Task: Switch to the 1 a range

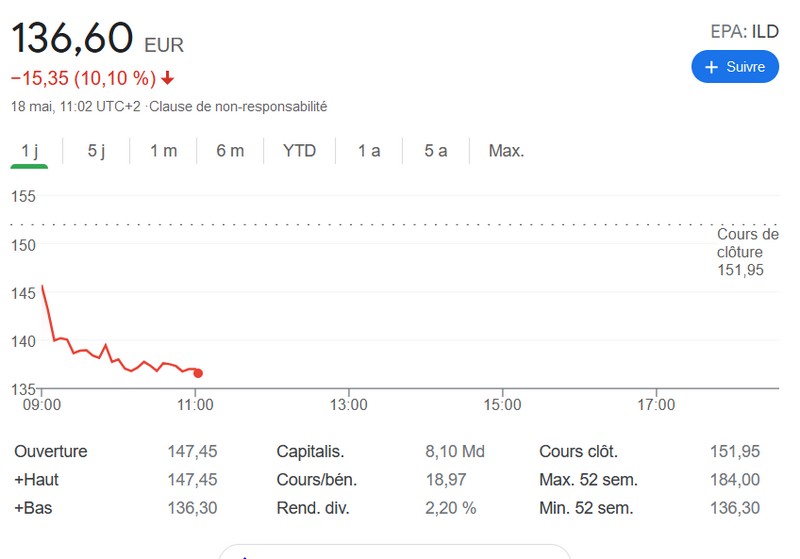Action: (x=369, y=151)
